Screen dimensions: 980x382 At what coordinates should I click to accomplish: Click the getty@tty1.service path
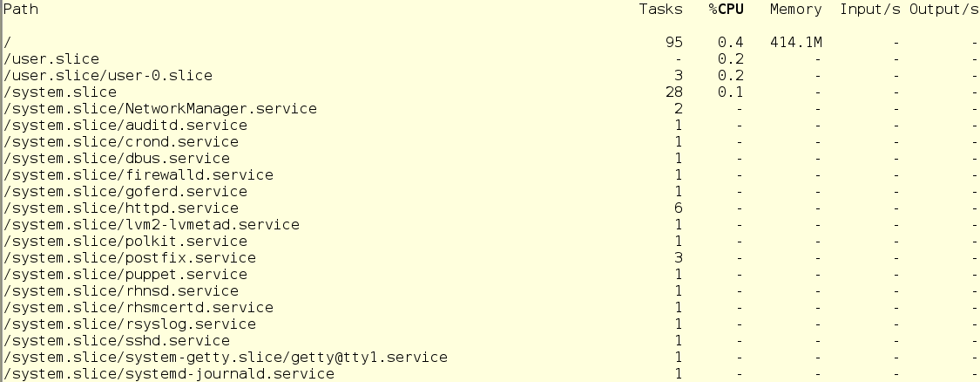pos(226,358)
